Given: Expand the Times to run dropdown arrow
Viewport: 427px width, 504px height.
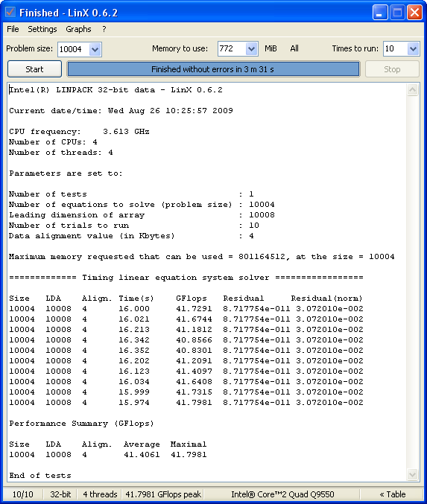Looking at the screenshot, I should pos(413,49).
